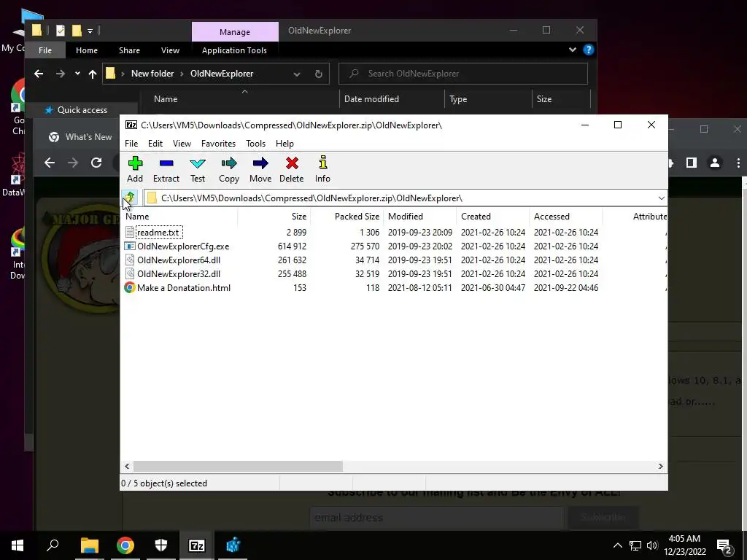Refresh the Explorer address bar
Screen dimensions: 747x560
pyautogui.click(x=318, y=74)
